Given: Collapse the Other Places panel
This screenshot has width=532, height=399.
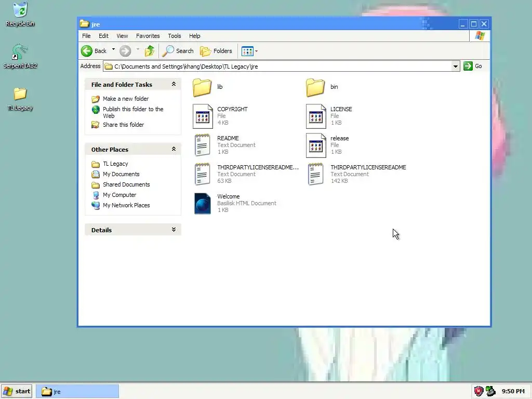Looking at the screenshot, I should (x=174, y=149).
